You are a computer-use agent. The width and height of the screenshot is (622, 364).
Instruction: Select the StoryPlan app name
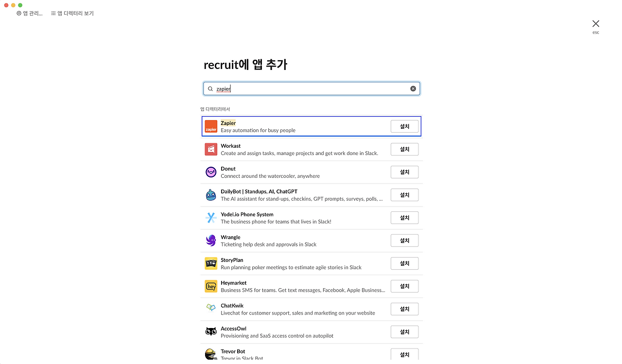click(x=232, y=260)
